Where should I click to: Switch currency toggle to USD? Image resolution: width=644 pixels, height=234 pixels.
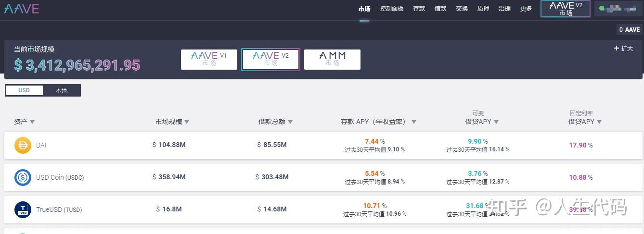(x=24, y=90)
